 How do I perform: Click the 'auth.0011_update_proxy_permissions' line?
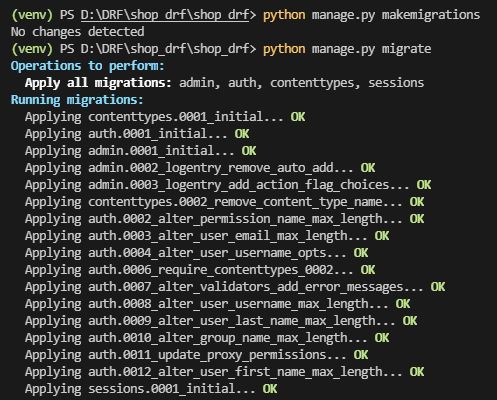[196, 355]
